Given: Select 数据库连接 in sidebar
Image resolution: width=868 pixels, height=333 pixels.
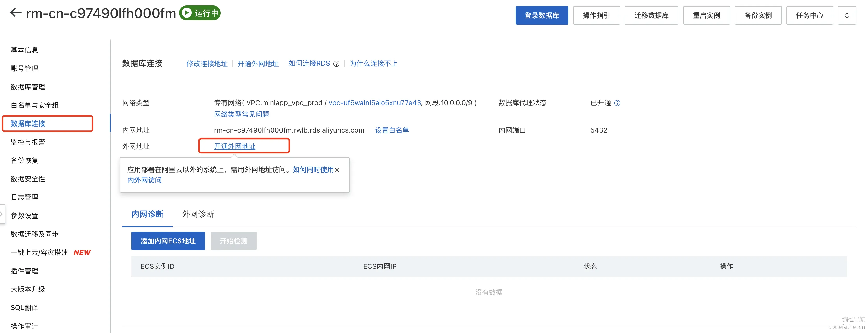Looking at the screenshot, I should coord(28,123).
